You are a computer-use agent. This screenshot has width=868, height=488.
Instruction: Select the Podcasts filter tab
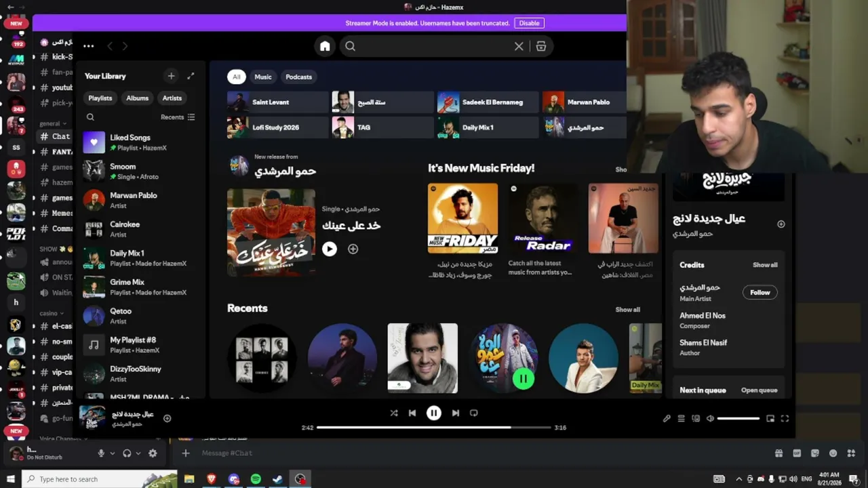click(299, 77)
